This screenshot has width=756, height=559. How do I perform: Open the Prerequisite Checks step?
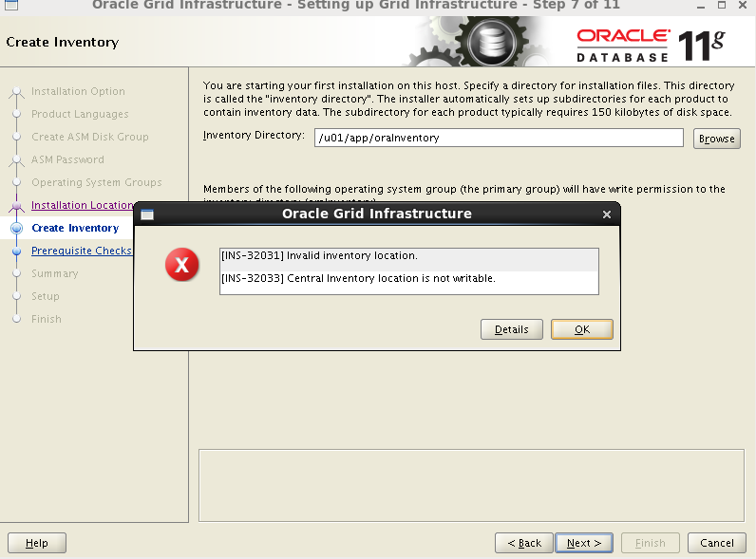click(82, 251)
